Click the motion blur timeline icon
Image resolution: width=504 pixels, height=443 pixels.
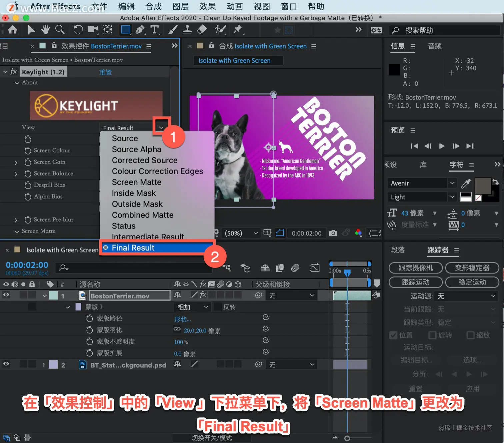point(295,268)
